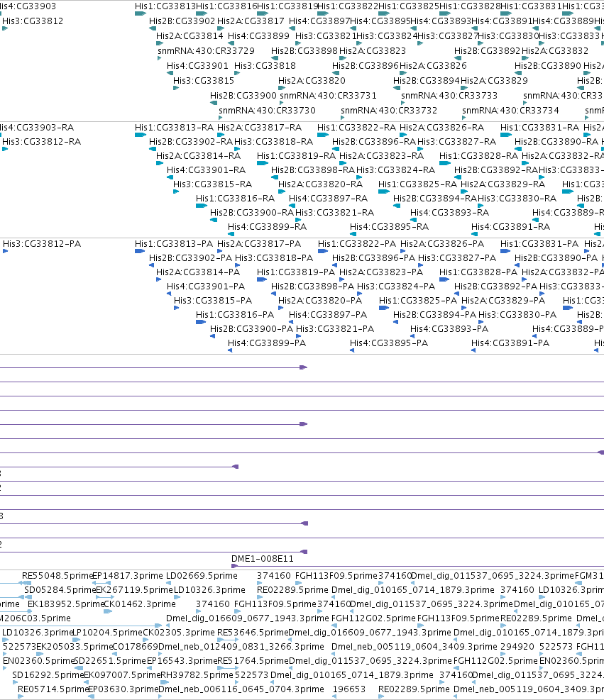Click EST label RH39782.5prime
This screenshot has height=700, width=604.
(197, 675)
